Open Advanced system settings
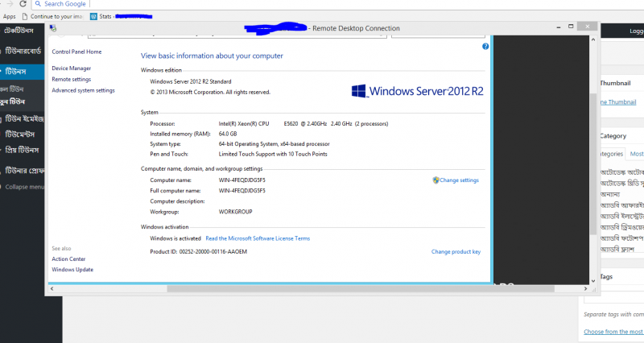644x343 pixels. point(84,90)
